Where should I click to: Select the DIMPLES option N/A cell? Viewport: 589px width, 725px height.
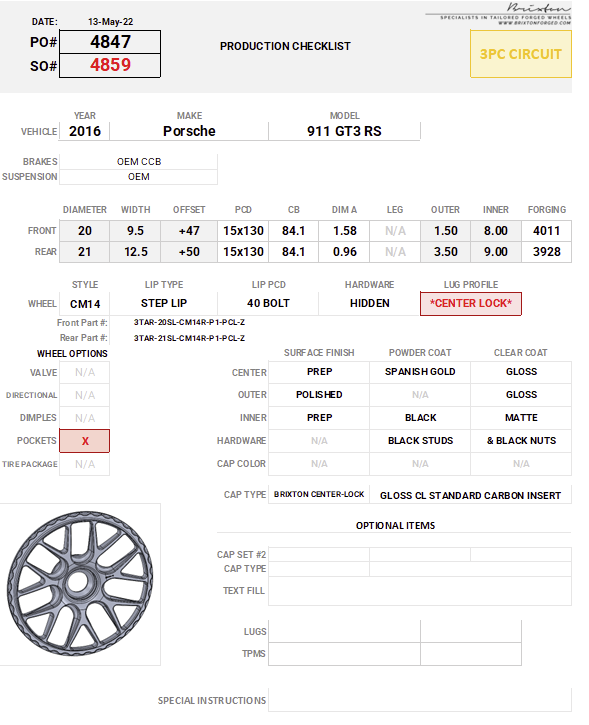click(x=85, y=418)
